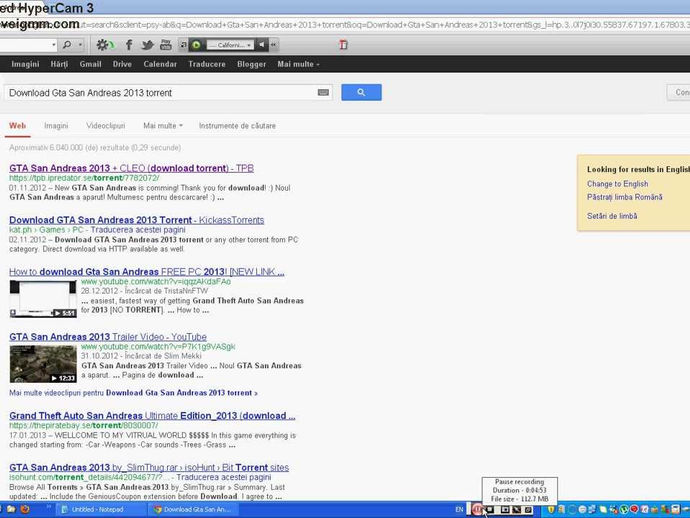Collapse the radio player with the arrows icon
The width and height of the screenshot is (690, 518).
click(x=273, y=44)
